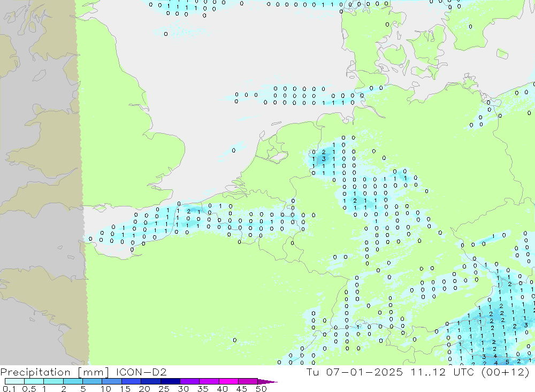The height and width of the screenshot is (392, 535).
Task: Click the '25' legend scale value
Action: point(164,389)
